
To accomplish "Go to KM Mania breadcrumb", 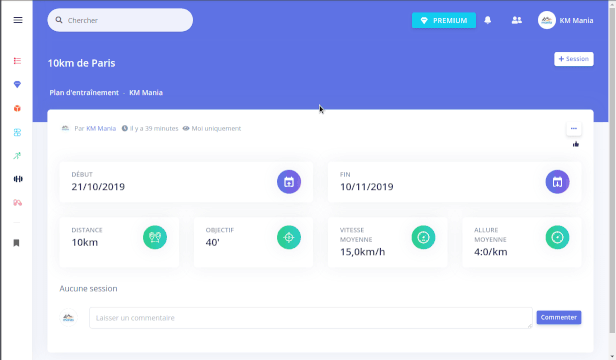I will pos(146,93).
